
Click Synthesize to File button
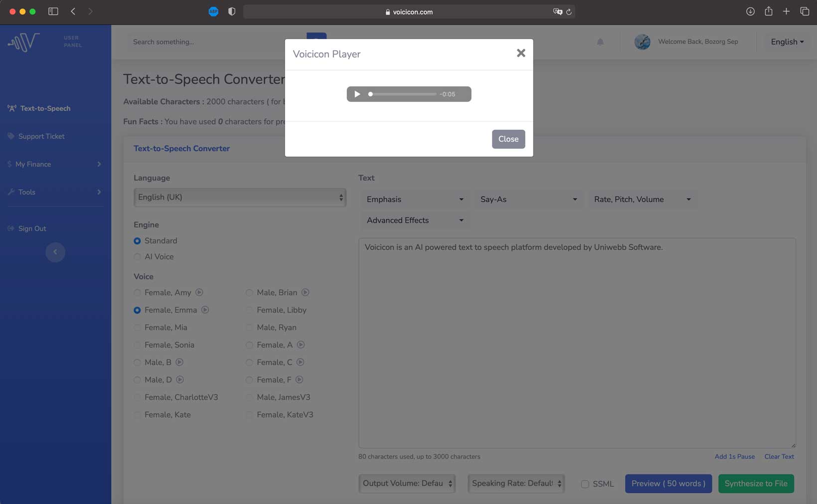pyautogui.click(x=756, y=484)
